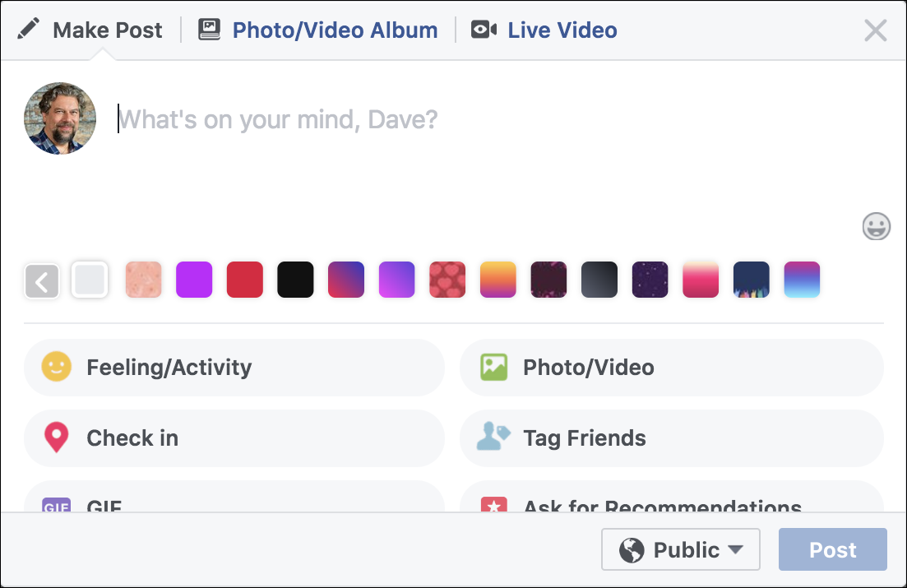Image resolution: width=907 pixels, height=588 pixels.
Task: Click the Feeling/Activity smiley icon
Action: point(56,367)
